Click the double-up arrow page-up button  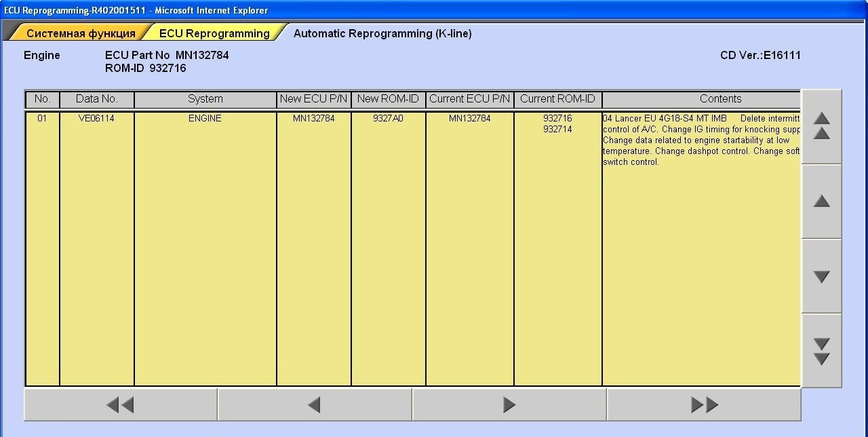coord(821,127)
